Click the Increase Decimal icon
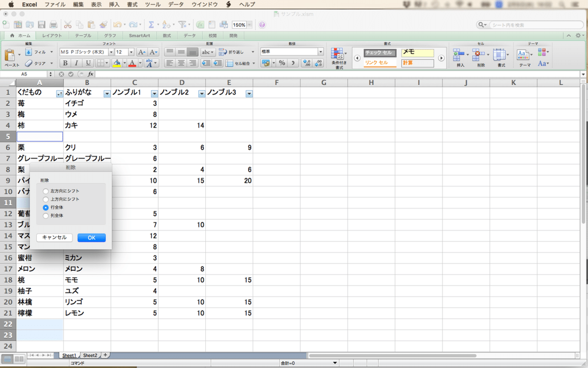 point(307,63)
